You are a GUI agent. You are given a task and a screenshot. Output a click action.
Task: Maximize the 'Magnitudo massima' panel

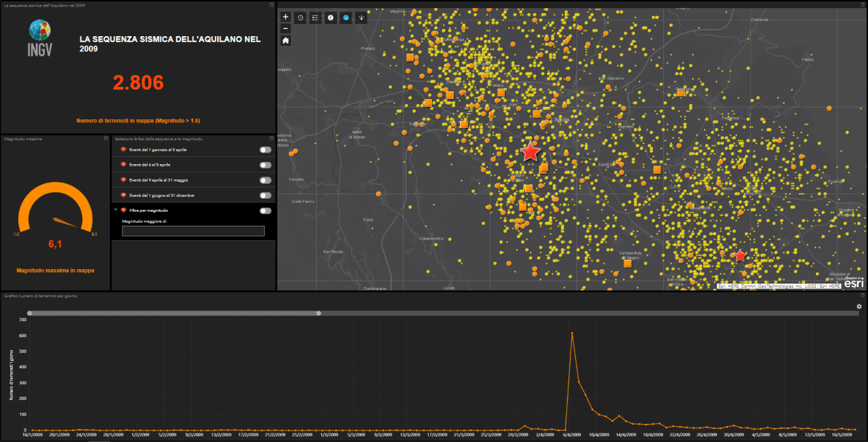point(106,138)
